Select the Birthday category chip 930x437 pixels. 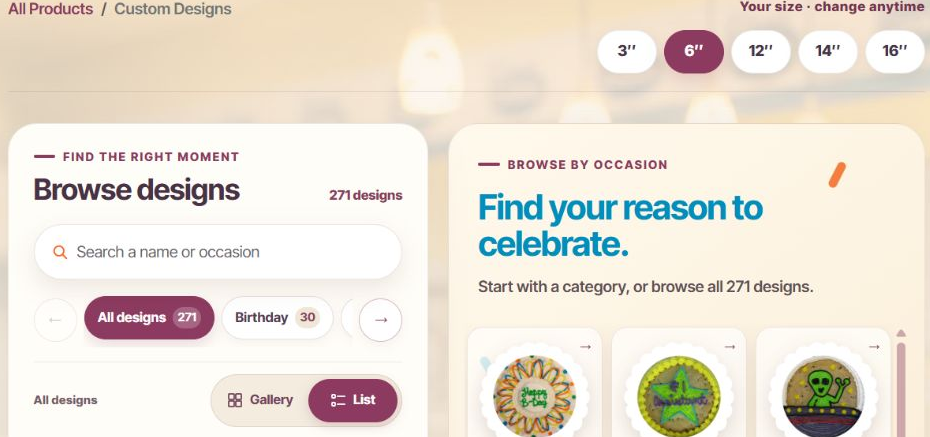tap(278, 318)
